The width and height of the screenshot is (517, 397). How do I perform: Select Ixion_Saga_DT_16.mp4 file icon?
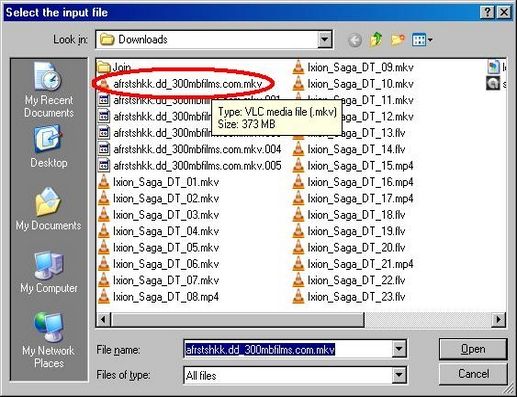(298, 182)
